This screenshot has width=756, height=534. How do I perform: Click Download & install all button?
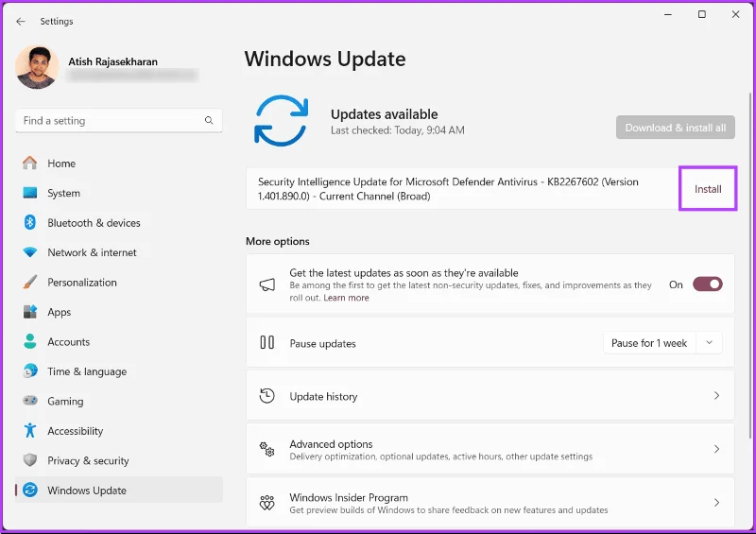coord(675,128)
